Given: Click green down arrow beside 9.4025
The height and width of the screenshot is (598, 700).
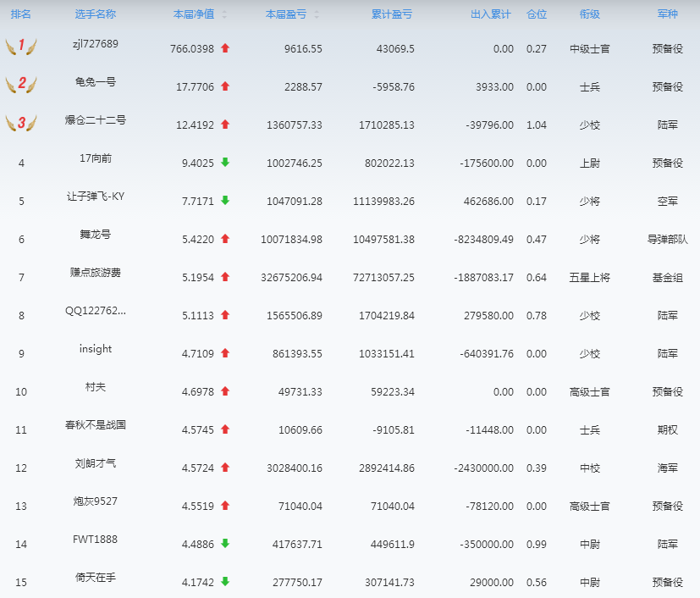Looking at the screenshot, I should (225, 163).
